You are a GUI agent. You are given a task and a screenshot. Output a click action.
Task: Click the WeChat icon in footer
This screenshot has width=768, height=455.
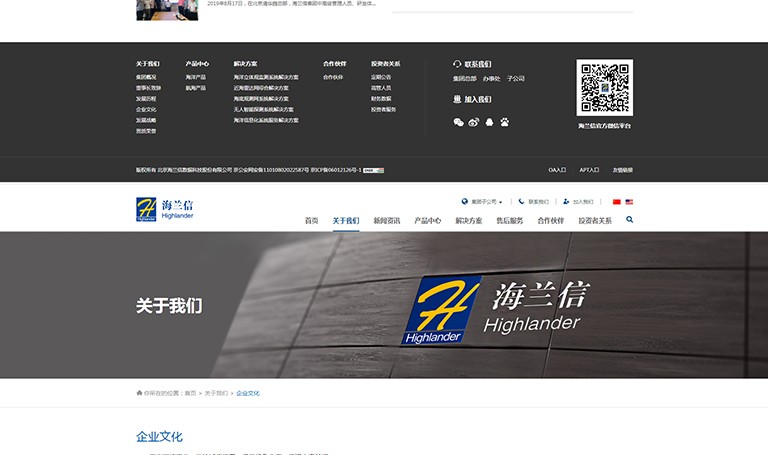[458, 122]
